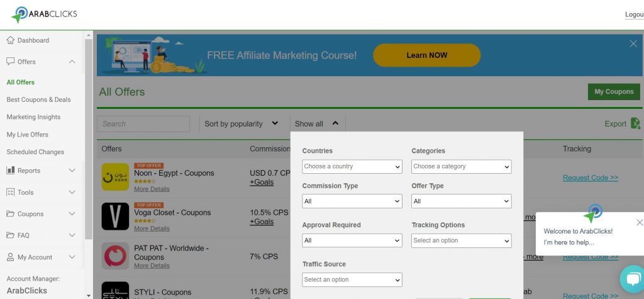This screenshot has height=299, width=644.
Task: Click +Goals under Noon commission
Action: tap(262, 182)
